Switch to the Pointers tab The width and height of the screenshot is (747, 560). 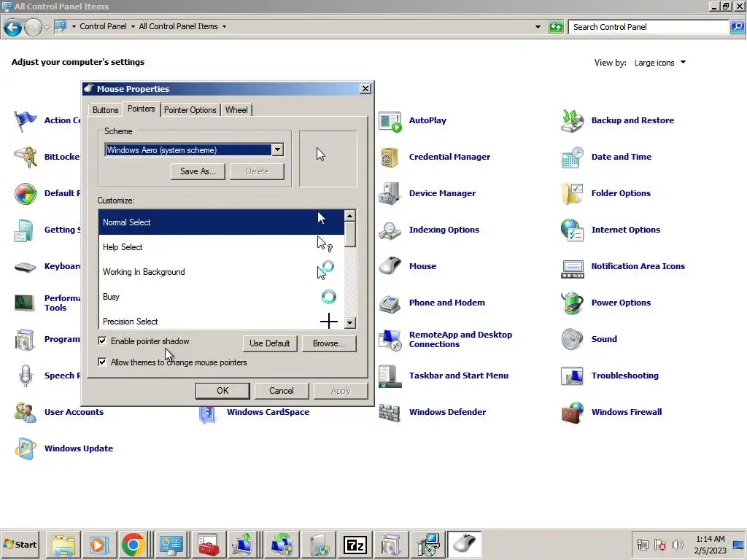(141, 109)
